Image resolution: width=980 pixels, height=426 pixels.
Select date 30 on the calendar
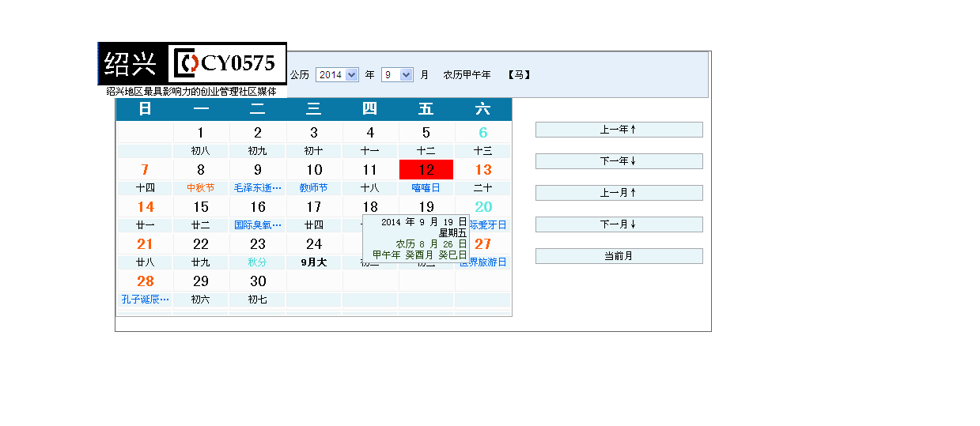point(258,281)
